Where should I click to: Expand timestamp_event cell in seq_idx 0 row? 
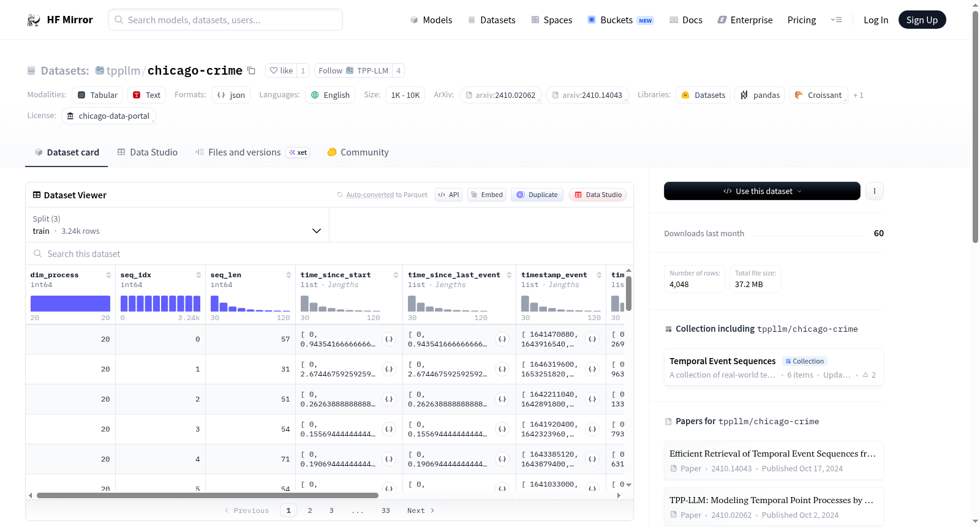click(x=592, y=339)
